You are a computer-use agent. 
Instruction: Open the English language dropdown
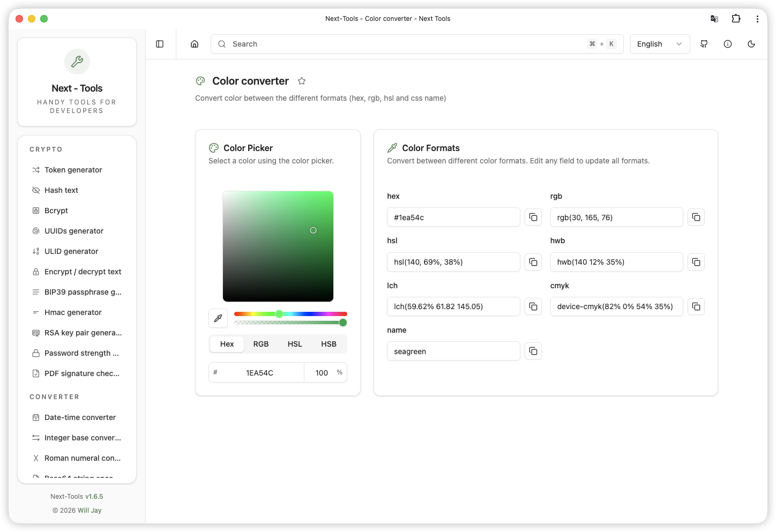[660, 44]
